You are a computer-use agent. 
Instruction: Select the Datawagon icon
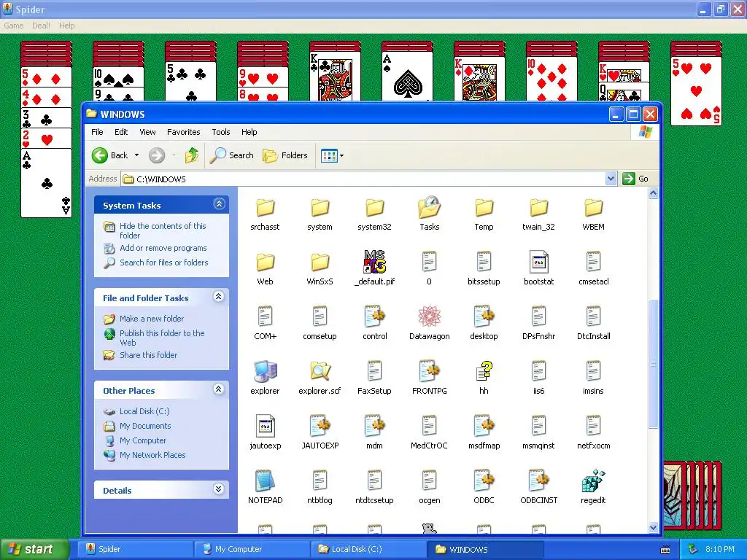tap(429, 316)
